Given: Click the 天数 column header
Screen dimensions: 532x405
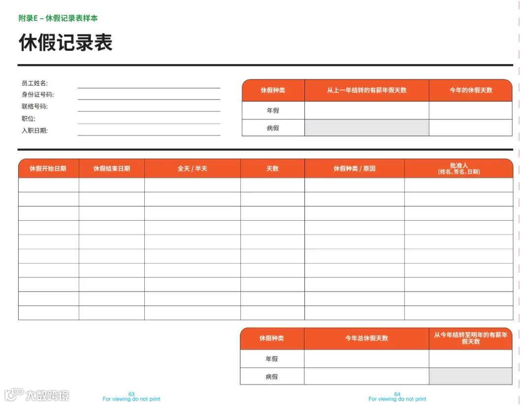Looking at the screenshot, I should click(272, 169).
